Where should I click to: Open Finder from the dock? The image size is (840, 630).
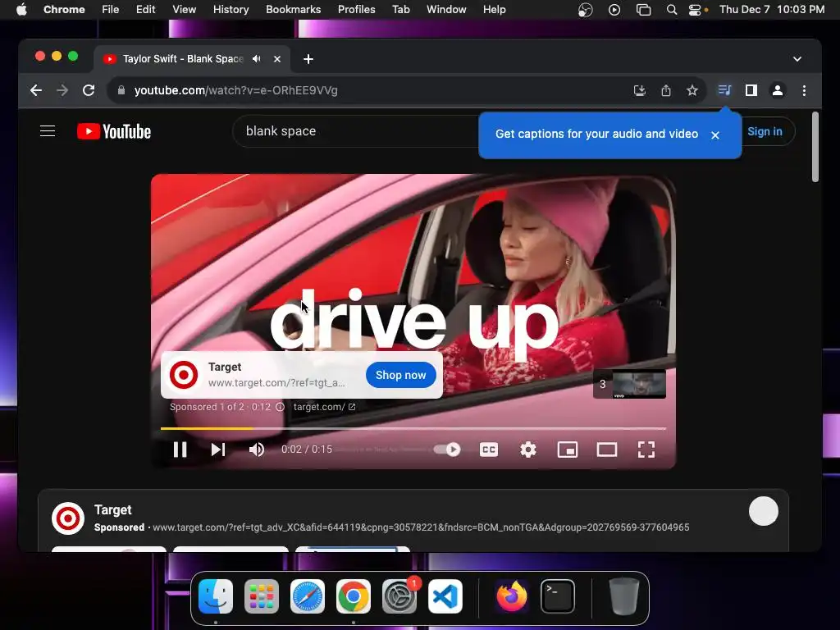click(x=216, y=596)
